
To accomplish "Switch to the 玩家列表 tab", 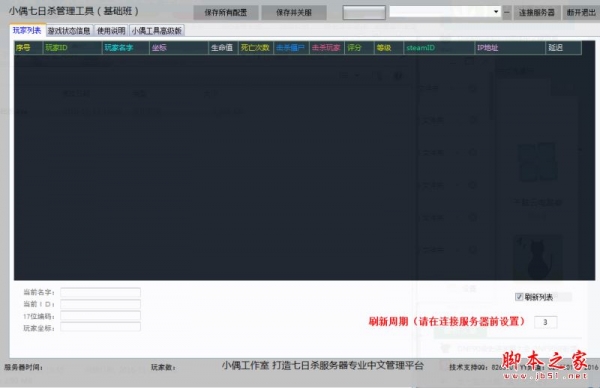I will 27,30.
